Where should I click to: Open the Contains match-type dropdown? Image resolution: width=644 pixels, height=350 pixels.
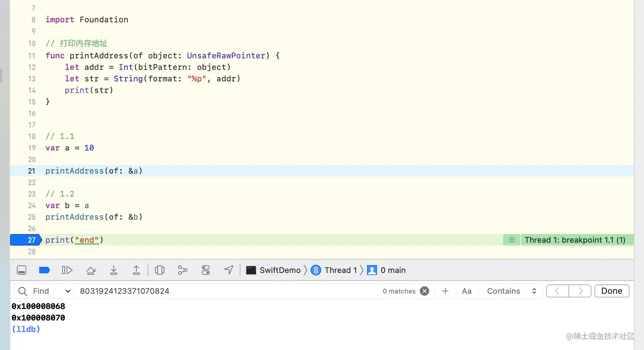pos(511,291)
